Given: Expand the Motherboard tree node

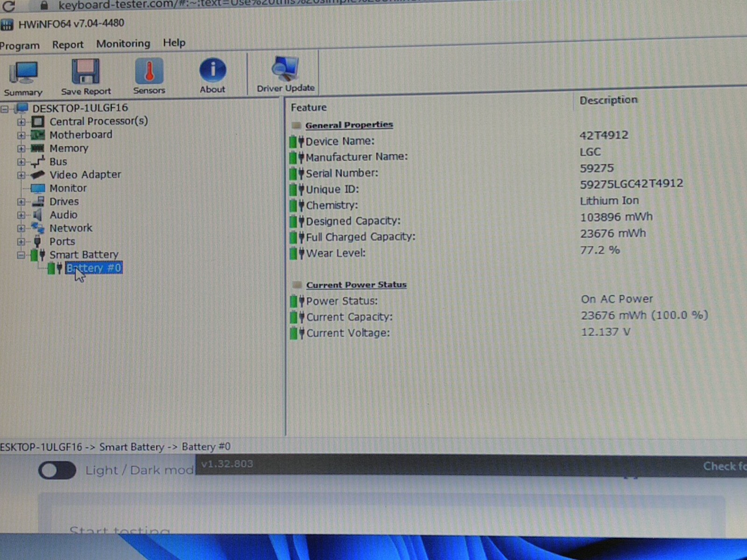Looking at the screenshot, I should pos(21,135).
